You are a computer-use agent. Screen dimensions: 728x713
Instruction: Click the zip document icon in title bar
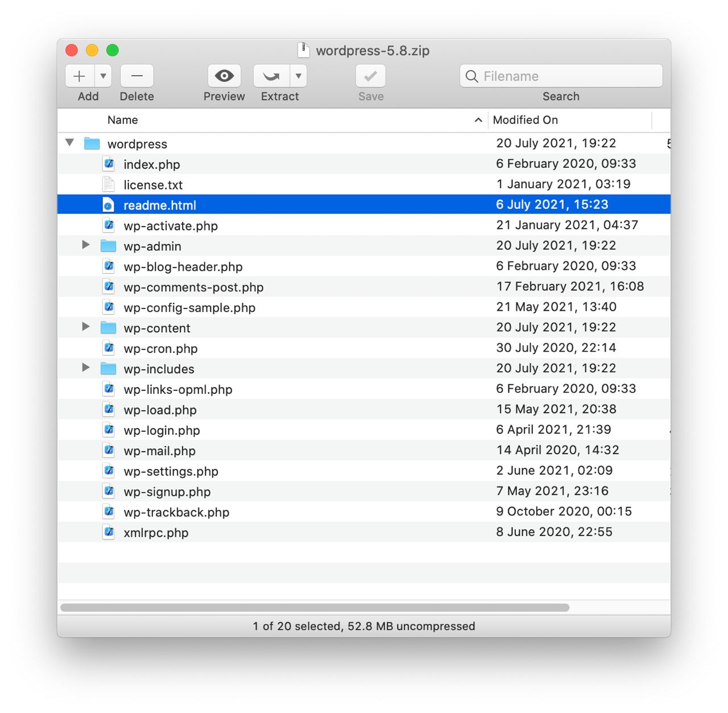[304, 50]
